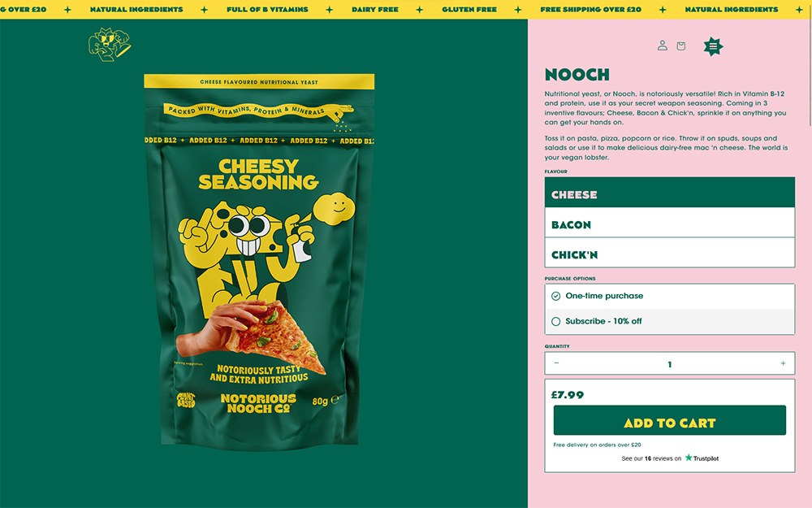Viewport: 812px width, 508px height.
Task: Click the page scrollbar on right edge
Action: tap(810, 72)
